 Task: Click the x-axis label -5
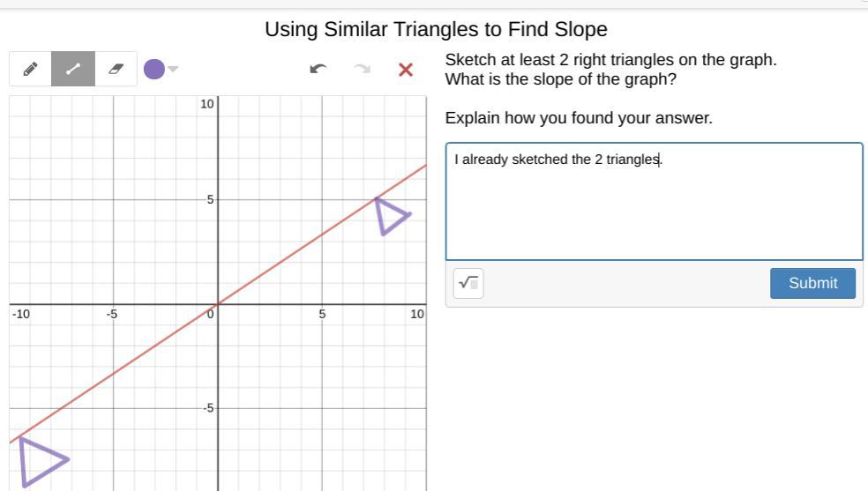tap(112, 314)
